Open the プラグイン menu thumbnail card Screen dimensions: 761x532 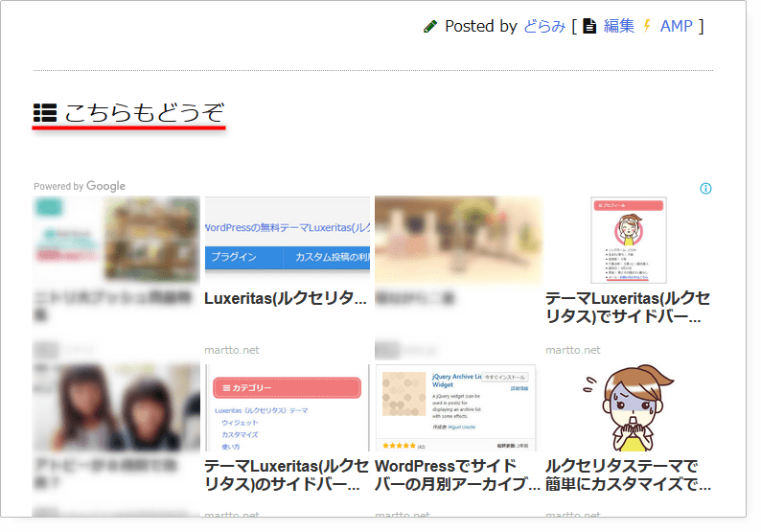click(x=288, y=240)
